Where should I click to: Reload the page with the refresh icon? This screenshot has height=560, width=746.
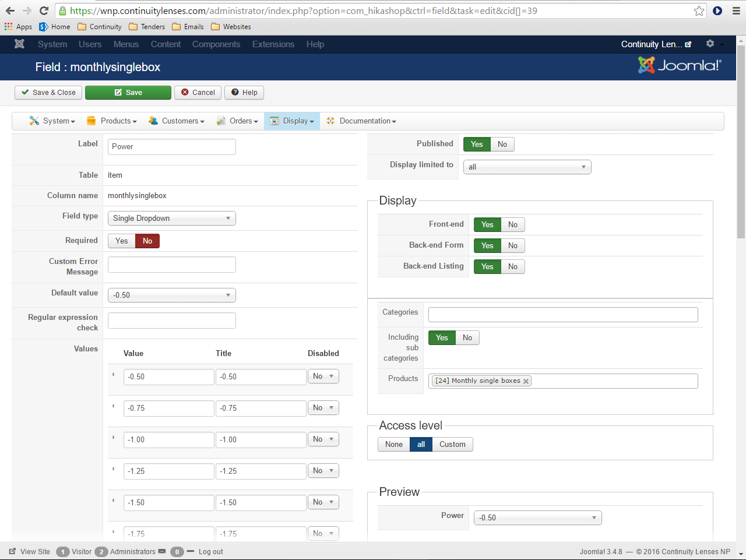coord(44,10)
